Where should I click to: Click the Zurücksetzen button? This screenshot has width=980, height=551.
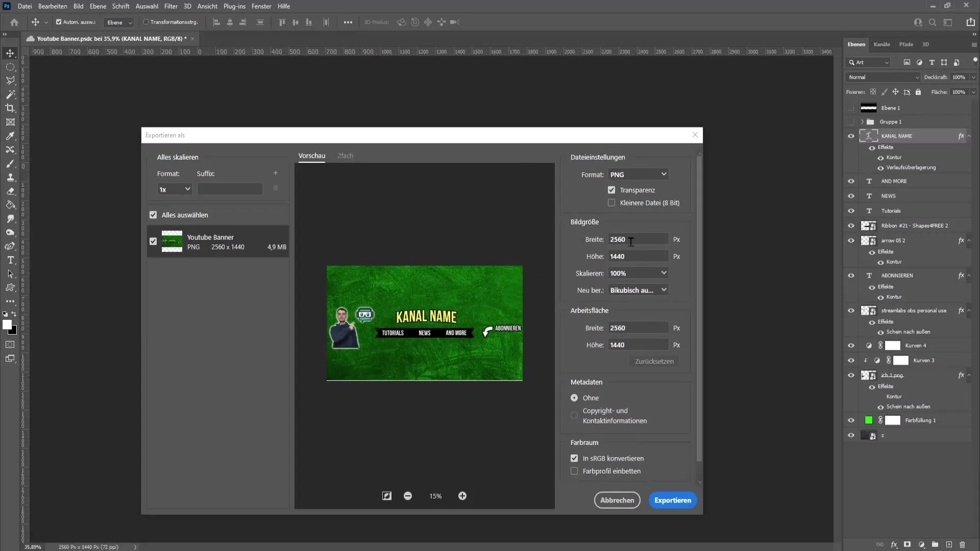pyautogui.click(x=654, y=361)
